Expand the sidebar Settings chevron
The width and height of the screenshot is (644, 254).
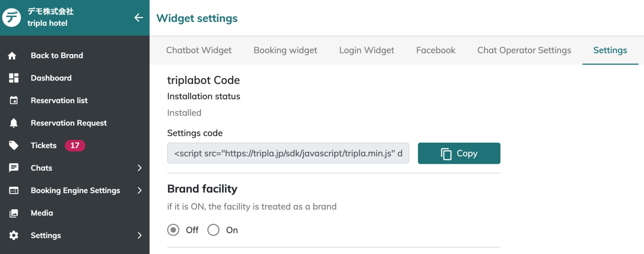140,236
